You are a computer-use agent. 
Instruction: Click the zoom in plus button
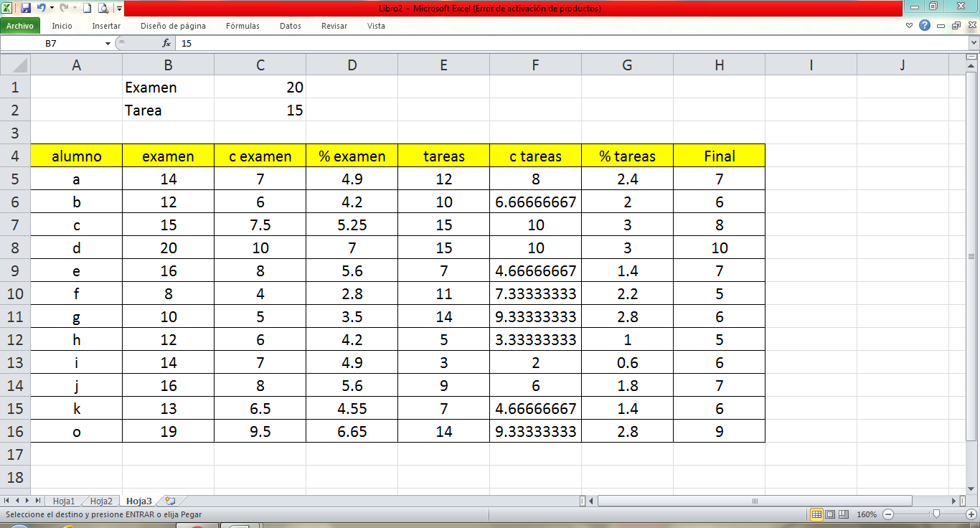(971, 514)
